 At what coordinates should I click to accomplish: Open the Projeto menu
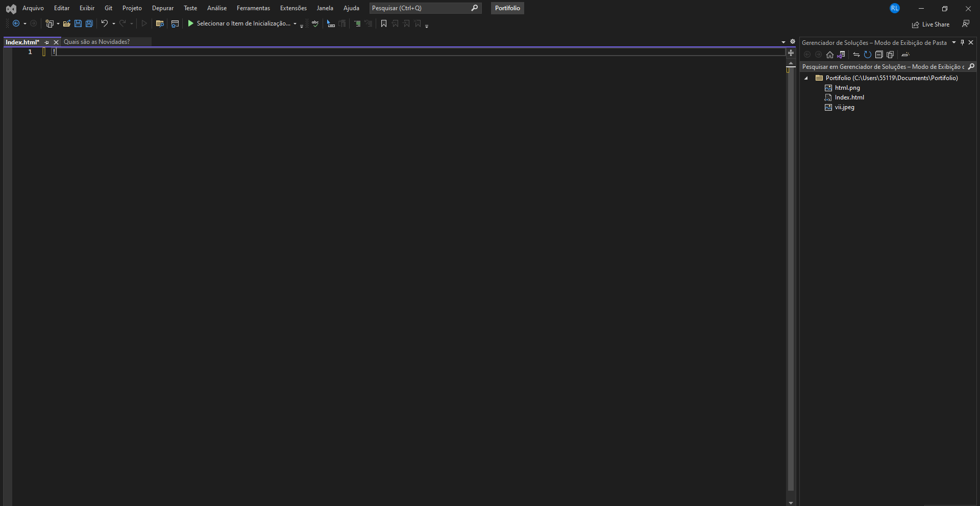click(132, 8)
